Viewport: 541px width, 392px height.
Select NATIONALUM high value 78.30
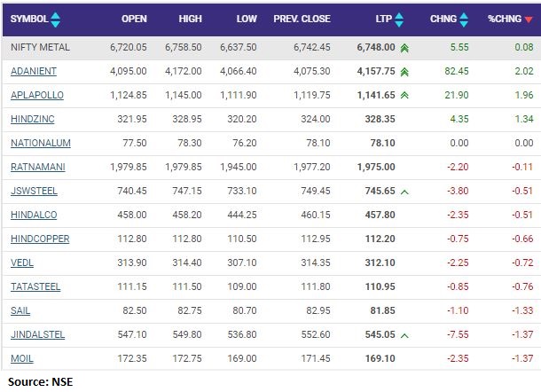(x=190, y=143)
